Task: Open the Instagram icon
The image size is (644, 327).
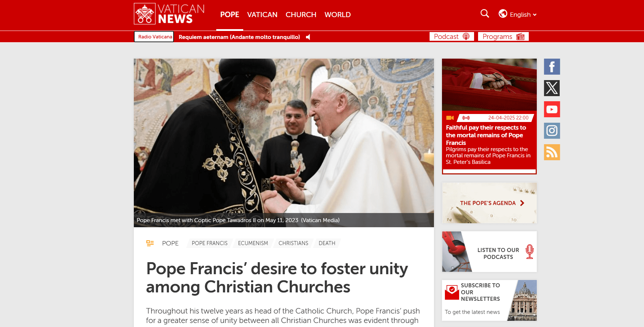Action: [552, 131]
